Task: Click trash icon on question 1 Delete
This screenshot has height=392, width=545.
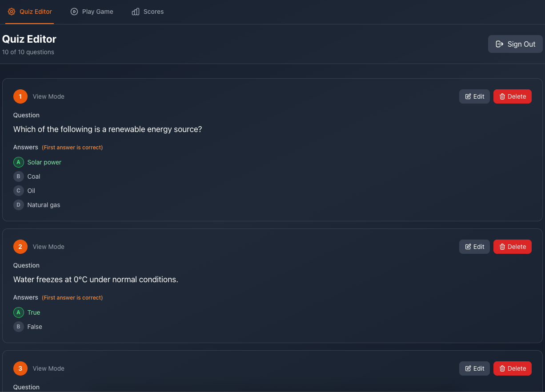Action: [x=502, y=96]
